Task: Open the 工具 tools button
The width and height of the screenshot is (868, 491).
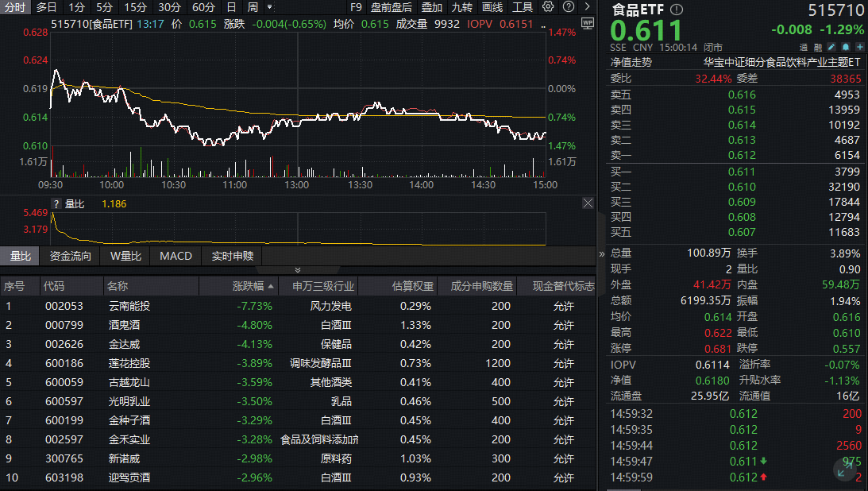Action: tap(522, 7)
